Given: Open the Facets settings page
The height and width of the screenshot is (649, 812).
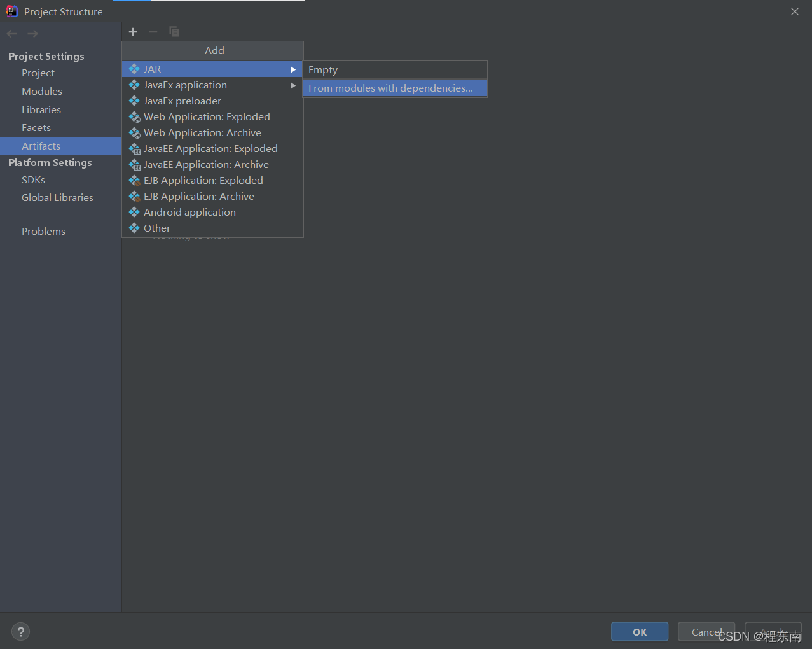Looking at the screenshot, I should point(60,128).
